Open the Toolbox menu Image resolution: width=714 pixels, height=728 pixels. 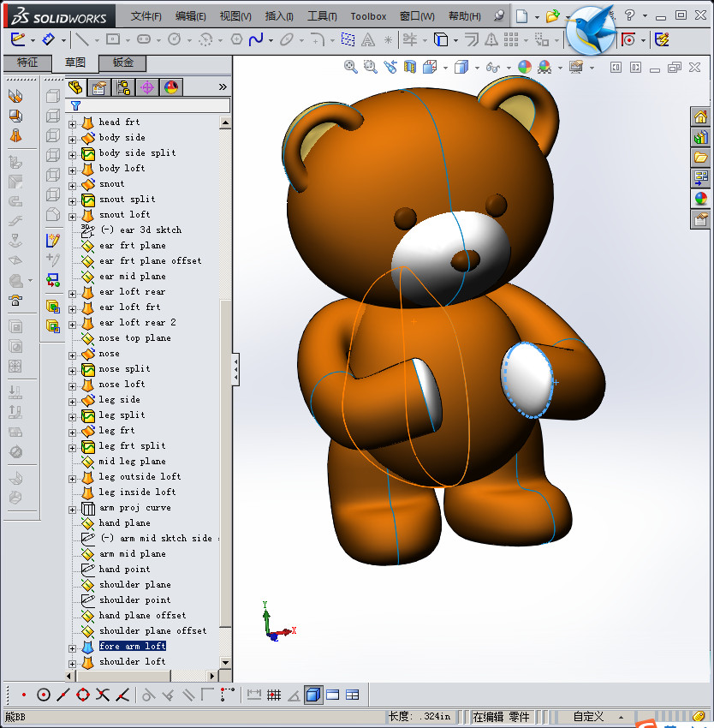pyautogui.click(x=368, y=16)
